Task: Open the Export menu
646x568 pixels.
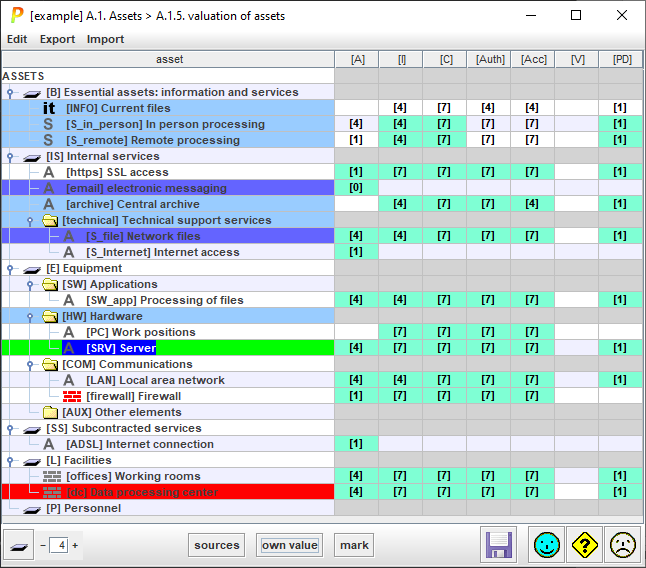Action: 57,39
